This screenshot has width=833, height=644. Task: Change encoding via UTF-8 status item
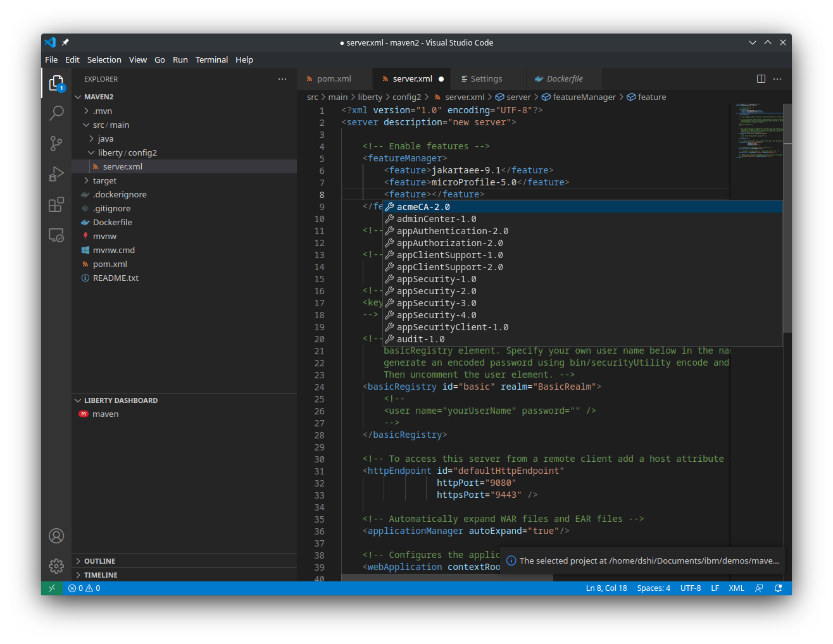[691, 588]
